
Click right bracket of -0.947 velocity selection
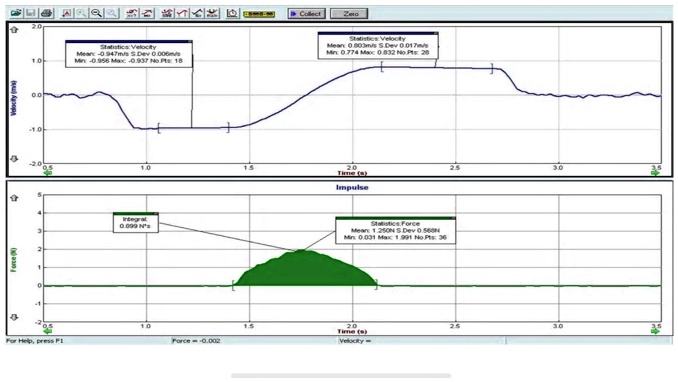[228, 128]
